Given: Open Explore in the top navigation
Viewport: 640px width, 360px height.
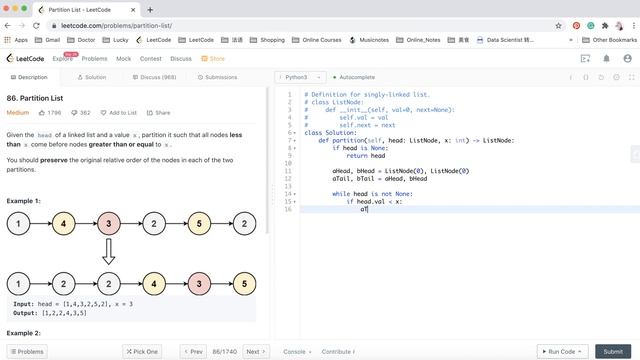Looking at the screenshot, I should click(62, 59).
